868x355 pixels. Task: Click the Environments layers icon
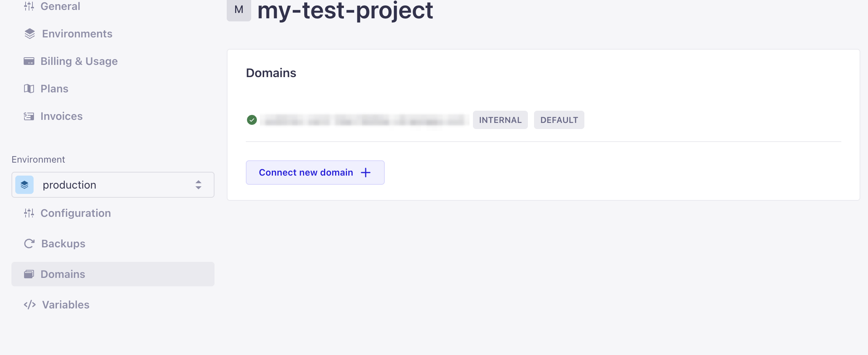click(30, 34)
